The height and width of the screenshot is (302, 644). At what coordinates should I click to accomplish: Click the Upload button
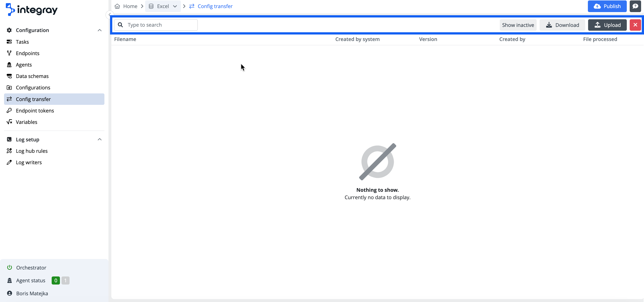point(607,25)
